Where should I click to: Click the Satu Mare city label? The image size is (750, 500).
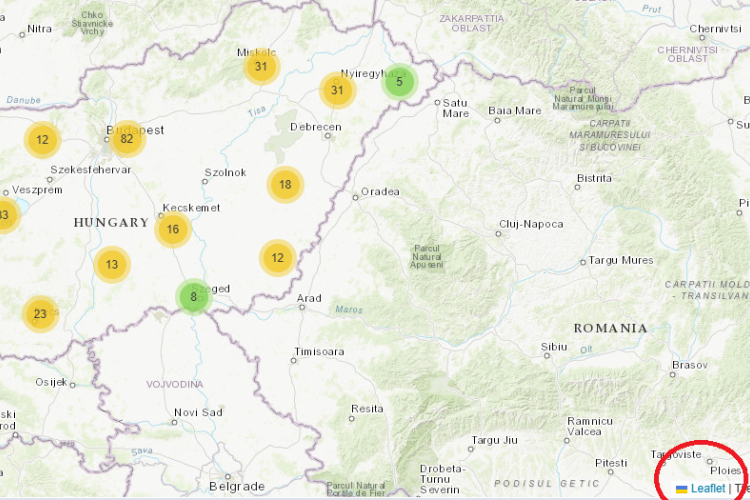[456, 107]
